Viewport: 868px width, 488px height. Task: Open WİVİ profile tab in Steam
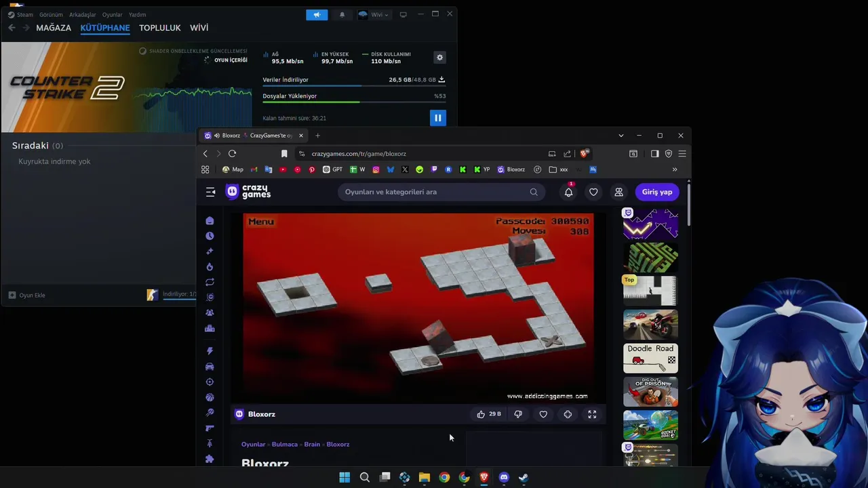pos(199,28)
